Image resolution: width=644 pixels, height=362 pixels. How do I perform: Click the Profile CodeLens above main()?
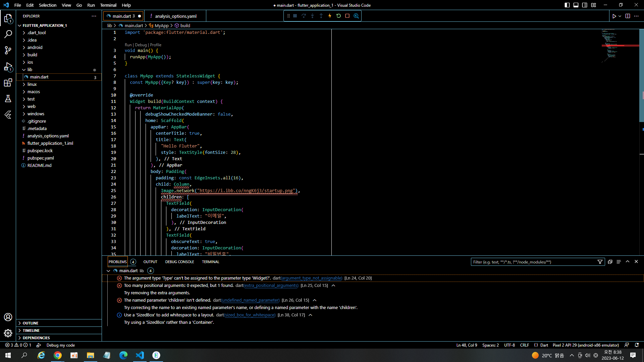point(156,45)
